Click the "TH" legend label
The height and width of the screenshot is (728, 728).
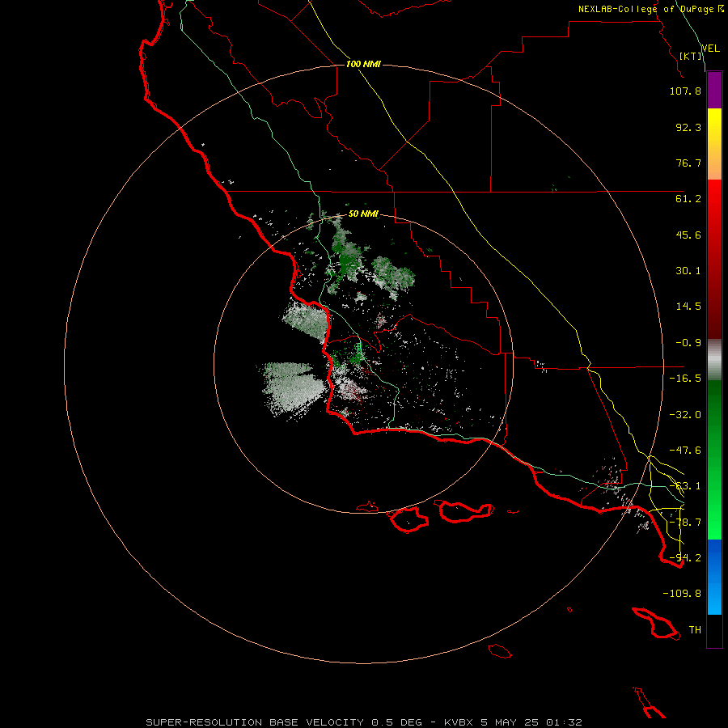pyautogui.click(x=695, y=630)
